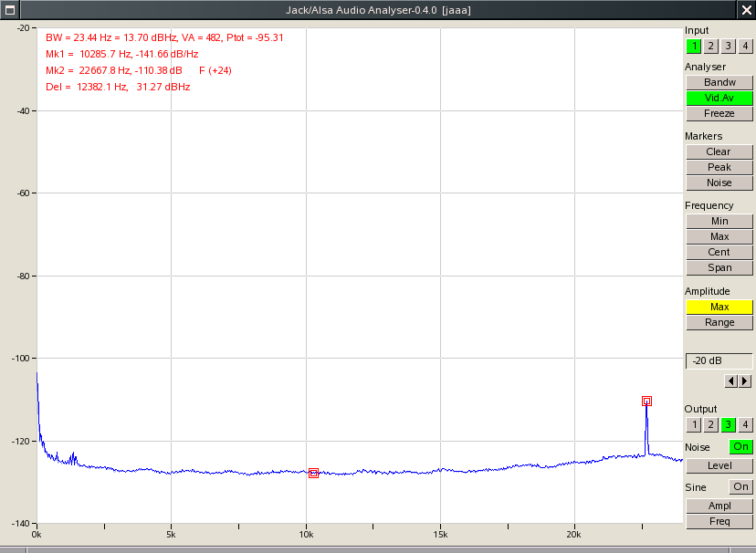The width and height of the screenshot is (756, 553).
Task: Click the Peak marker button
Action: click(x=719, y=167)
